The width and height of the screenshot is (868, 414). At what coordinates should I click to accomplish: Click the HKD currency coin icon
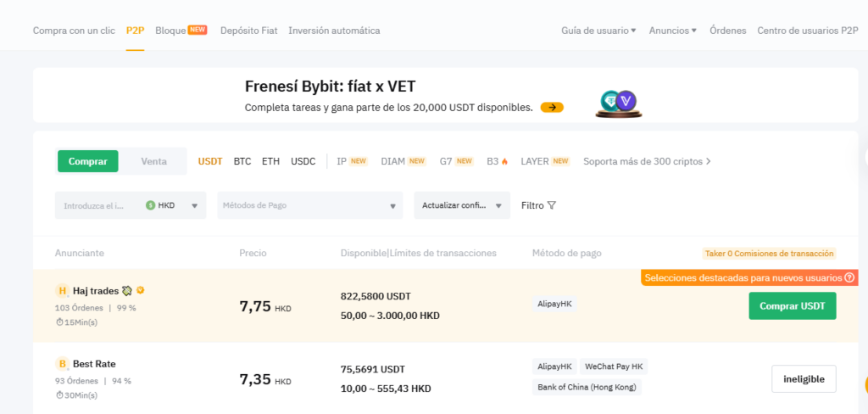point(151,205)
